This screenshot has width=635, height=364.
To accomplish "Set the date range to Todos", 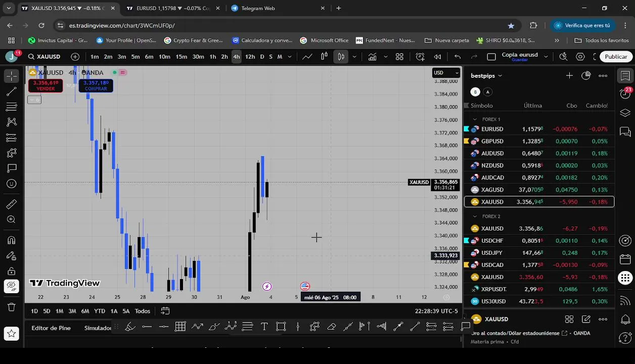I will pyautogui.click(x=142, y=311).
